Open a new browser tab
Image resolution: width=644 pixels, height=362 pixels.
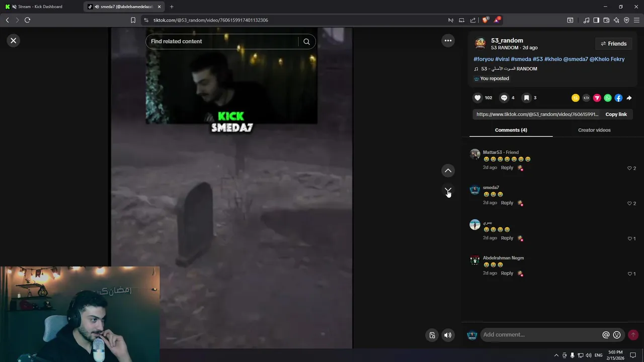coord(172,7)
